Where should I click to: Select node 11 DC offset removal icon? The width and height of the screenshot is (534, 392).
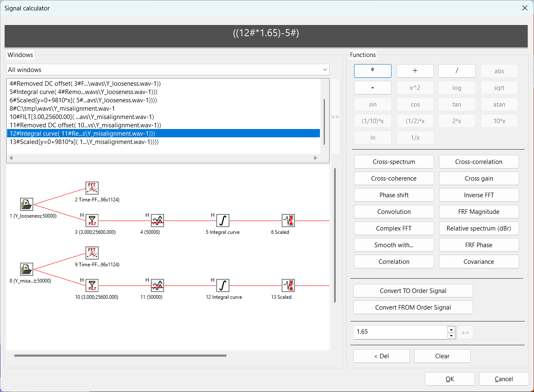coord(157,285)
